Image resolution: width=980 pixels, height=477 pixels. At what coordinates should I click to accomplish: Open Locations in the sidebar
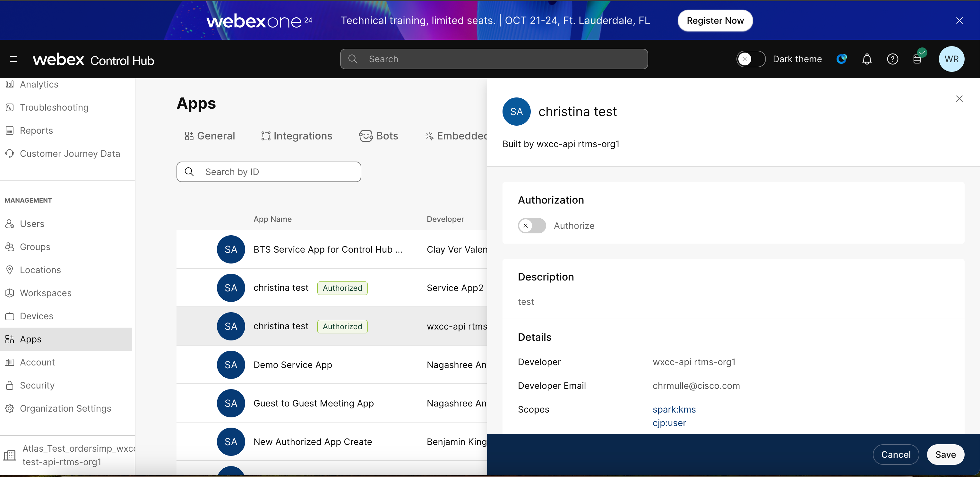tap(40, 270)
